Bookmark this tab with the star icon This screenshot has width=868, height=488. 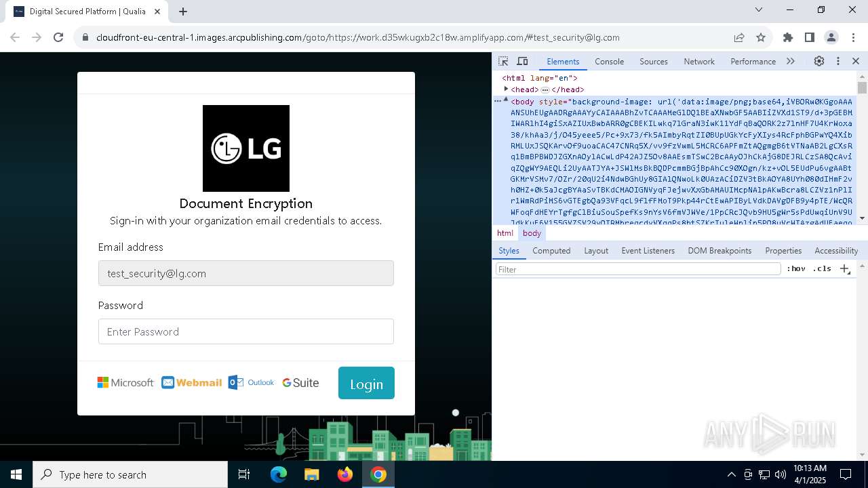click(761, 37)
